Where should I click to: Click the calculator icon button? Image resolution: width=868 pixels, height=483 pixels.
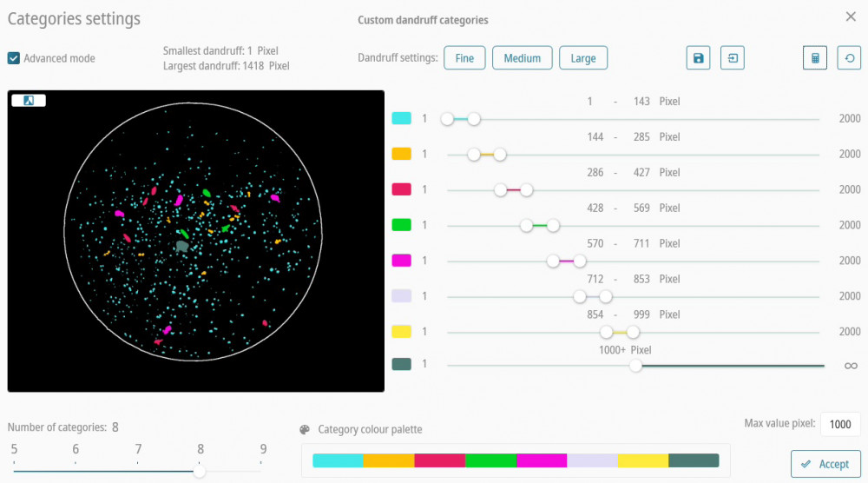pyautogui.click(x=814, y=58)
